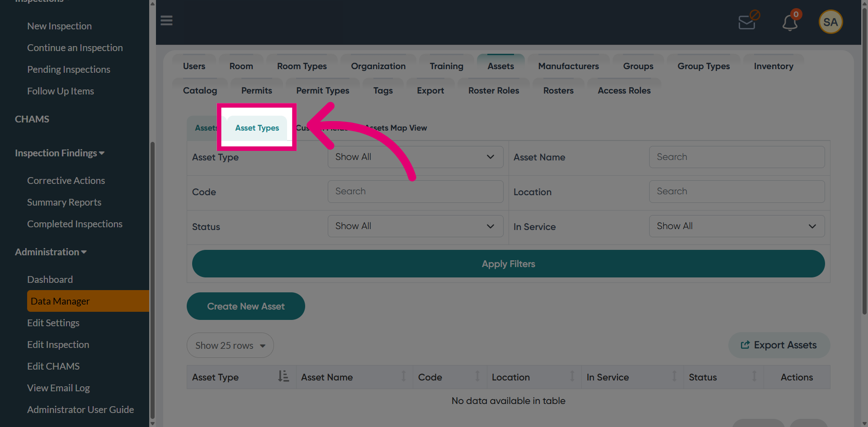Image resolution: width=868 pixels, height=427 pixels.
Task: Switch to the Training tab
Action: pyautogui.click(x=446, y=66)
